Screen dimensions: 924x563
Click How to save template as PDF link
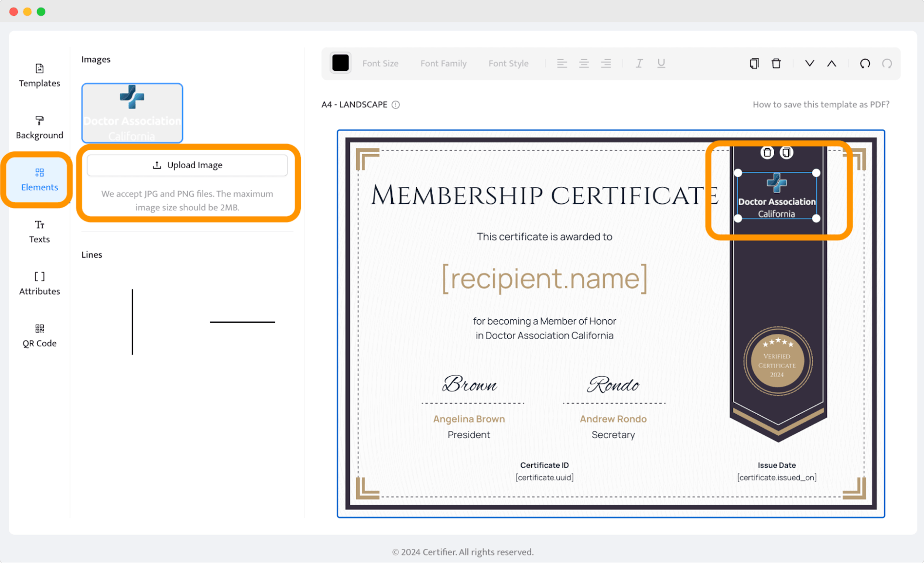tap(821, 105)
